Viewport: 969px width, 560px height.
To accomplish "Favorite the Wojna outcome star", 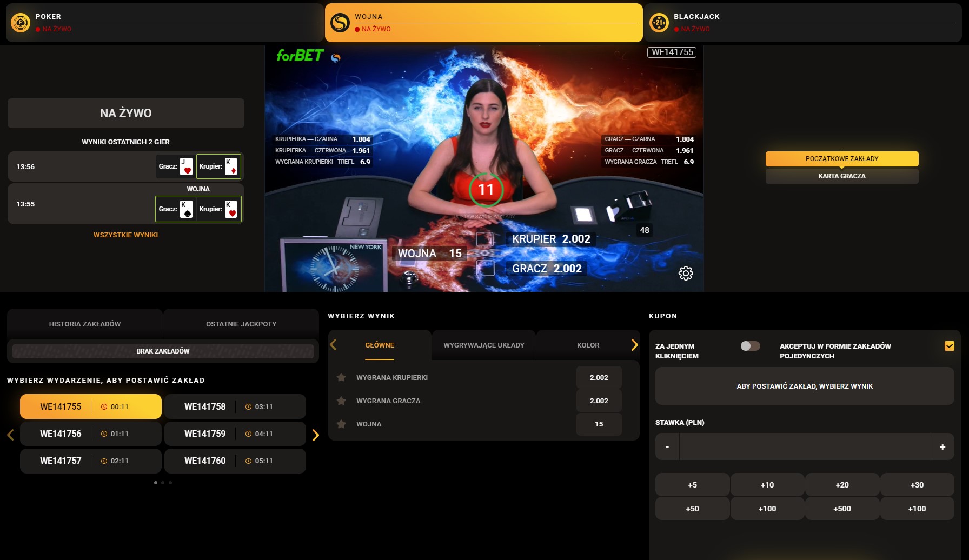I will point(341,424).
